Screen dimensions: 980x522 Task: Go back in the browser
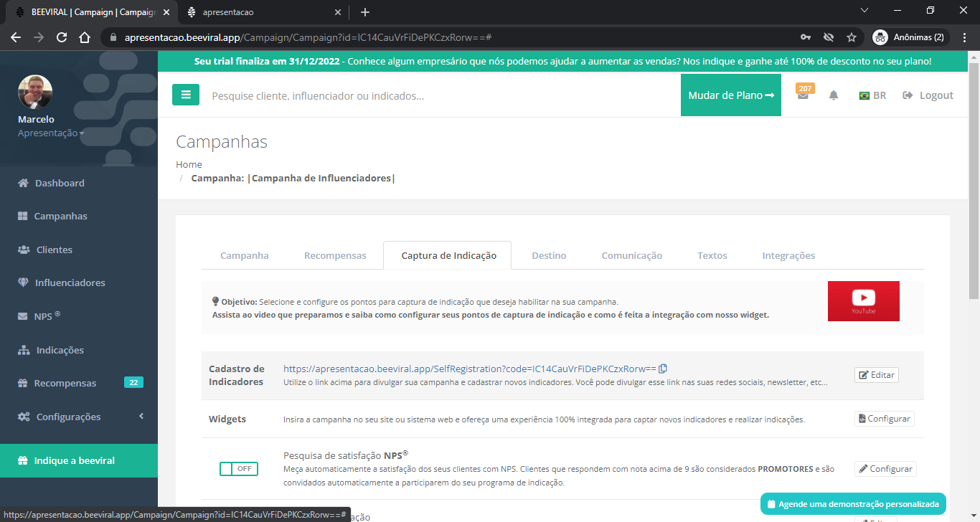click(16, 37)
